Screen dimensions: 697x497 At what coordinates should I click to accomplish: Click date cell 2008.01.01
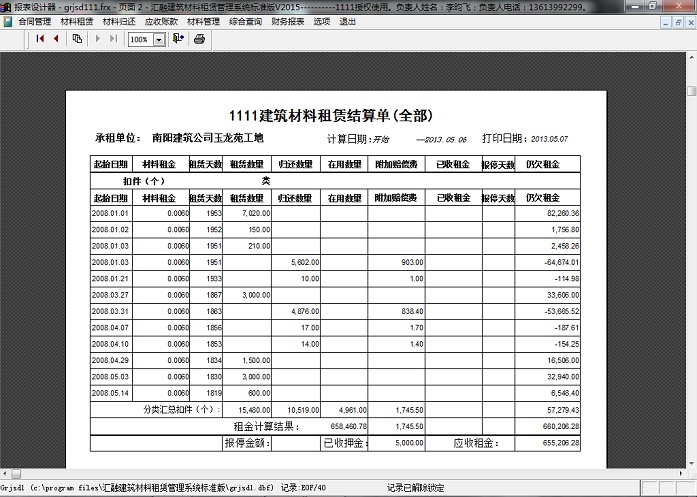tap(110, 213)
